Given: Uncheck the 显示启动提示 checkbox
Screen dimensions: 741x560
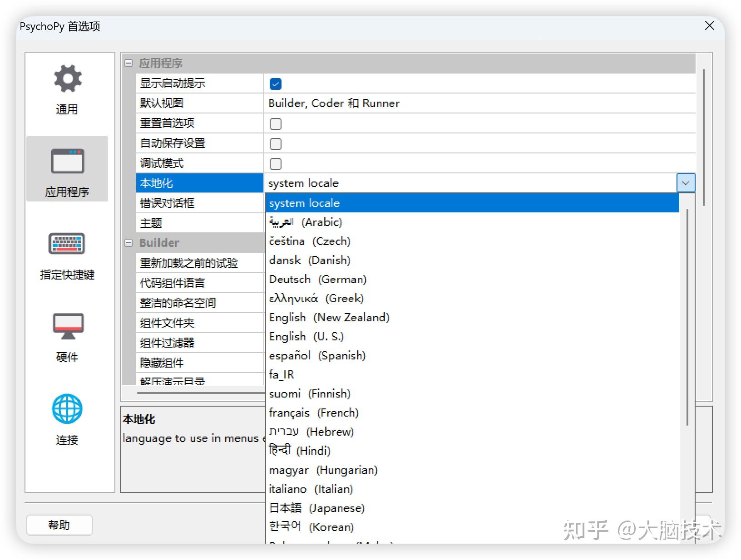Looking at the screenshot, I should point(275,84).
